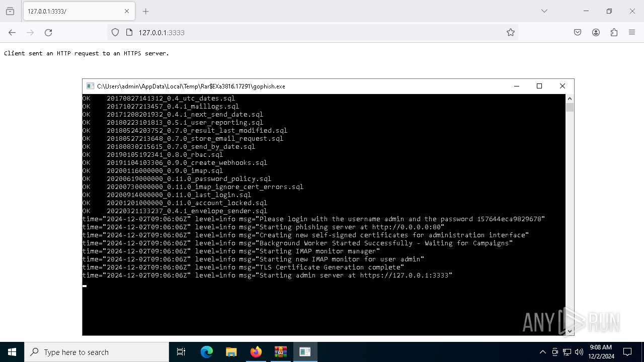Launch Microsoft Edge from taskbar

tap(207, 352)
